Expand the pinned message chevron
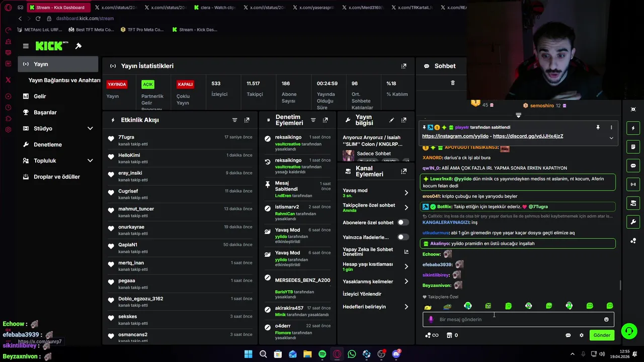Viewport: 644px width, 362px height. tap(611, 138)
